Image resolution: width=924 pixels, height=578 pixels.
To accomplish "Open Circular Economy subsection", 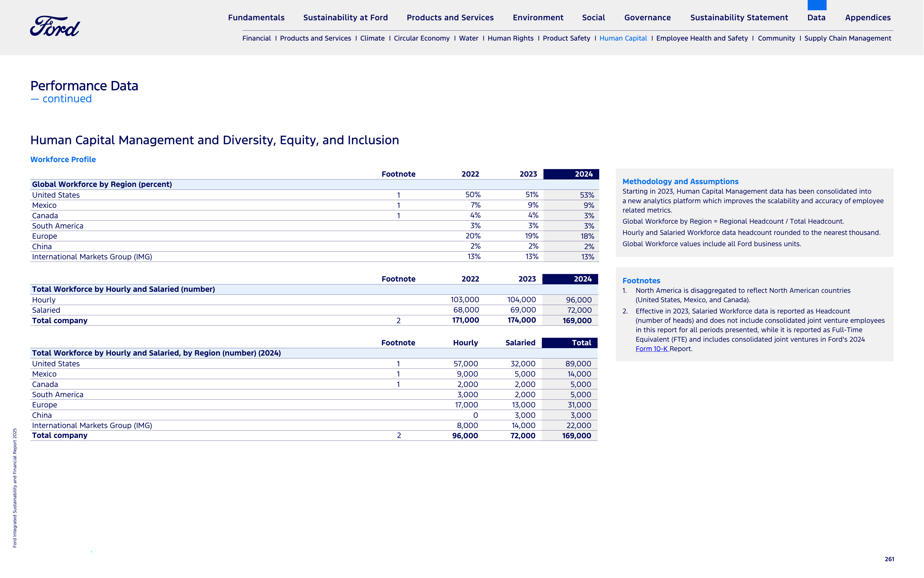I will pyautogui.click(x=422, y=38).
